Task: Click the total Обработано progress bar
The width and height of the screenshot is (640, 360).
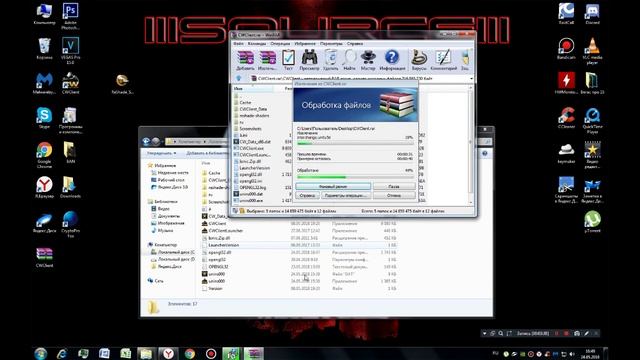Action: [x=355, y=177]
